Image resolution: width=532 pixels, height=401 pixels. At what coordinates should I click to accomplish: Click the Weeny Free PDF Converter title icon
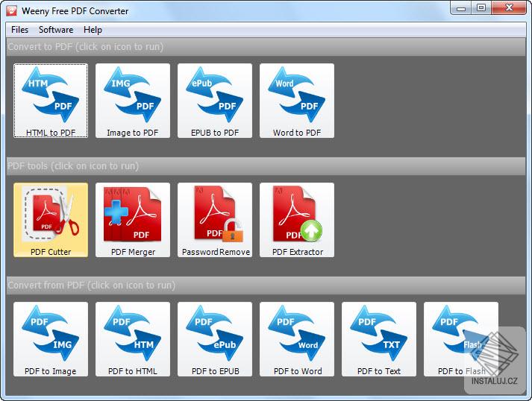click(11, 11)
